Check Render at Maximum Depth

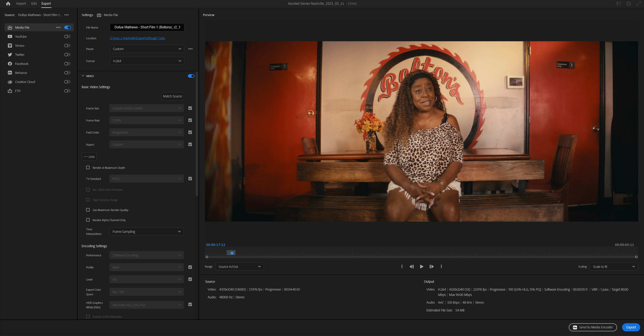[88, 168]
